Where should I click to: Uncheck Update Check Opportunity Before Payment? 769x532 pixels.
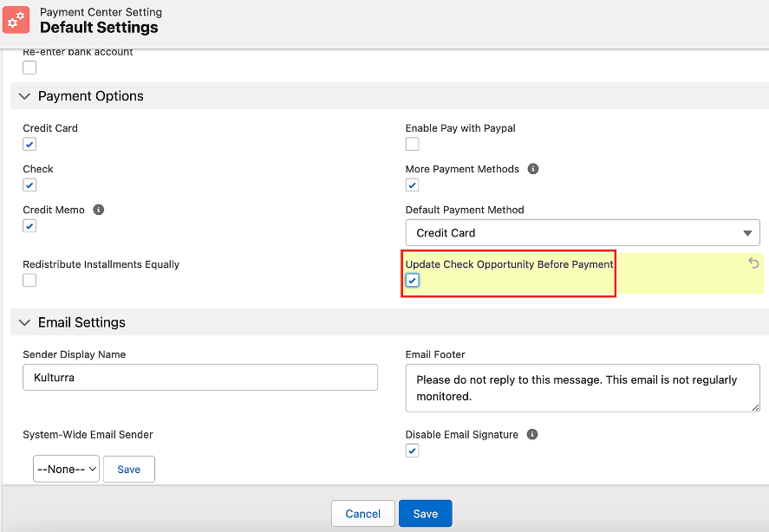pyautogui.click(x=413, y=281)
